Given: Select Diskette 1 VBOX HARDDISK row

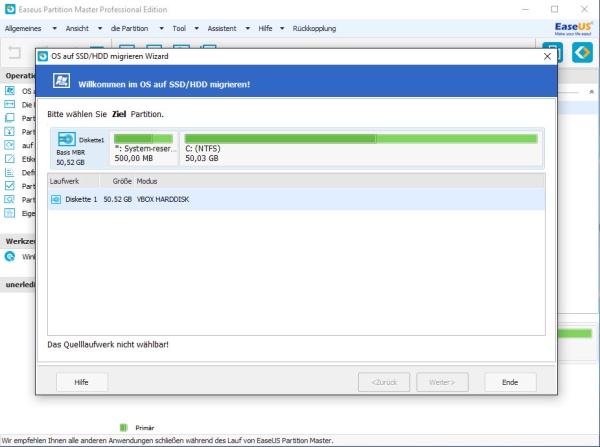Looking at the screenshot, I should 297,199.
